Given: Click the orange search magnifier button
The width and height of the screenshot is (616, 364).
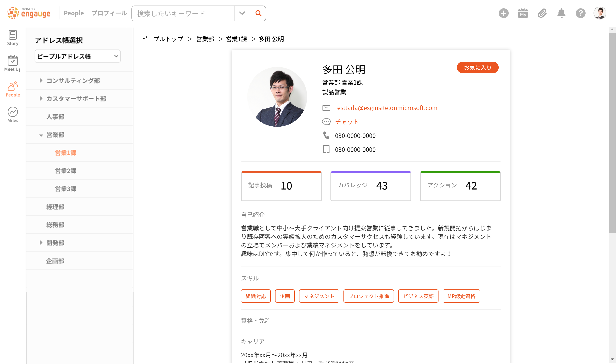Looking at the screenshot, I should [x=258, y=13].
